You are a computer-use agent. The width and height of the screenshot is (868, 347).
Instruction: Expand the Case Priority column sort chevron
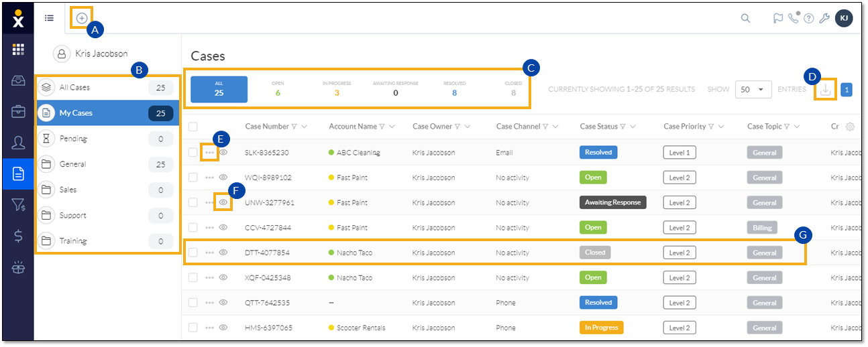(722, 127)
